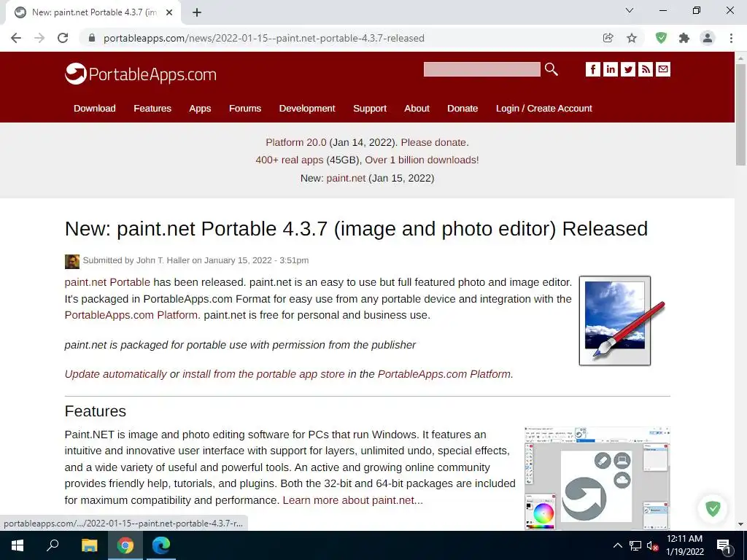Go back with the browser back arrow
Screen dimensions: 747x560
16,38
